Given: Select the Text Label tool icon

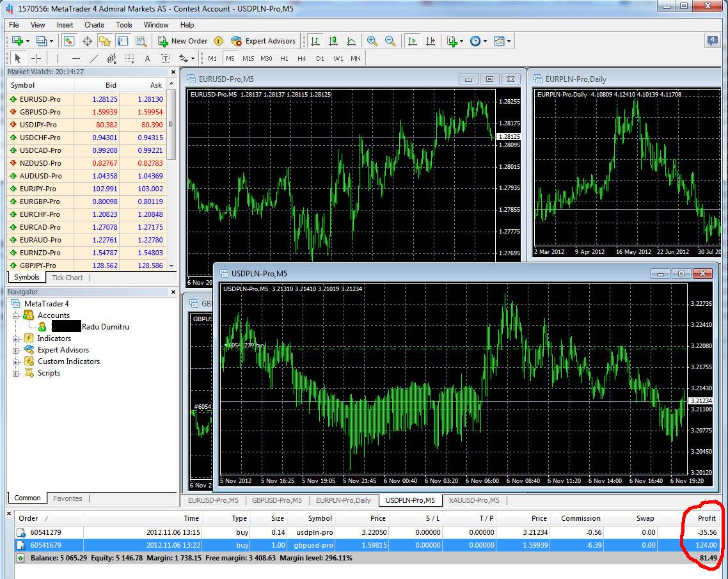Looking at the screenshot, I should (x=165, y=58).
